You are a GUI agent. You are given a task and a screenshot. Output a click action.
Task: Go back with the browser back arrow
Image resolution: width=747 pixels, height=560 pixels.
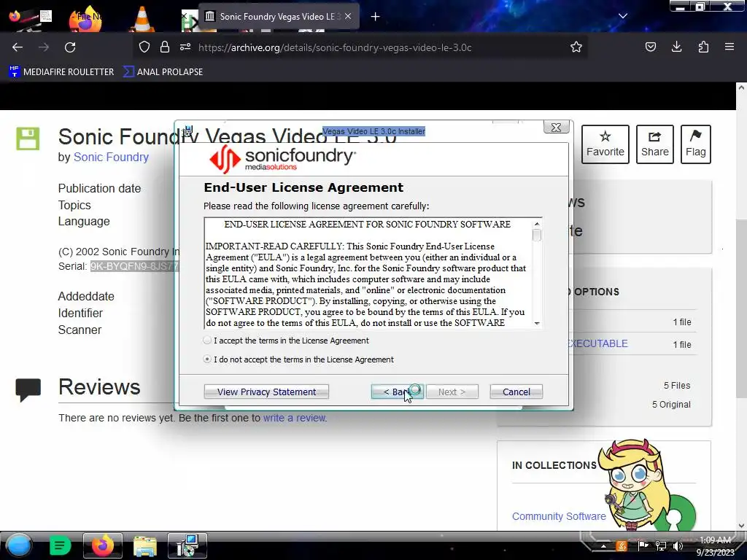(x=18, y=47)
